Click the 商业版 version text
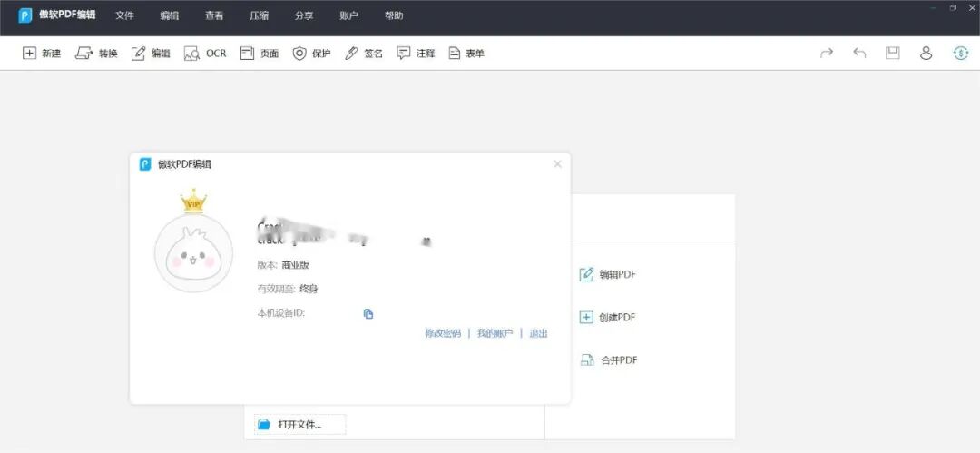 [295, 265]
